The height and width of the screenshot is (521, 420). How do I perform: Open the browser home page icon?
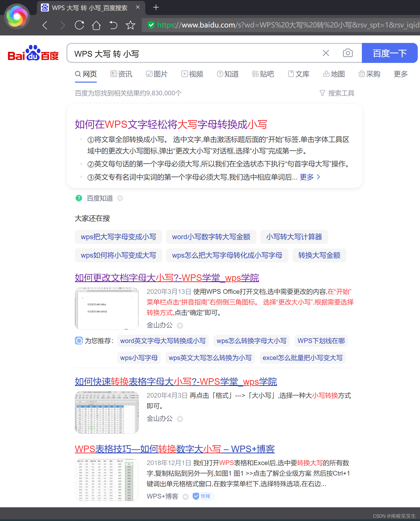[96, 25]
